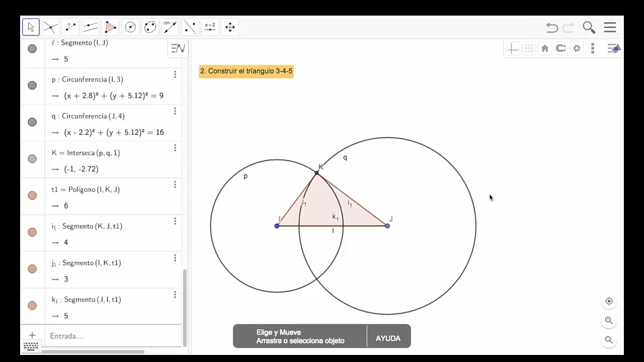Select the 'p : Circunferencia (I, 3)' definition
Viewport: 644px width, 362px height.
[87, 79]
